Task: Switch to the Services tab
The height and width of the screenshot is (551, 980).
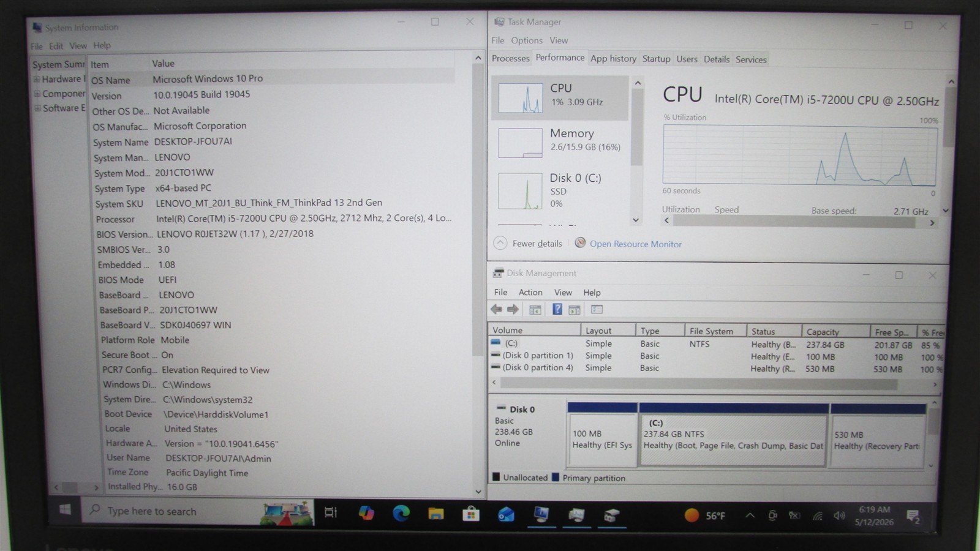Action: pos(751,59)
